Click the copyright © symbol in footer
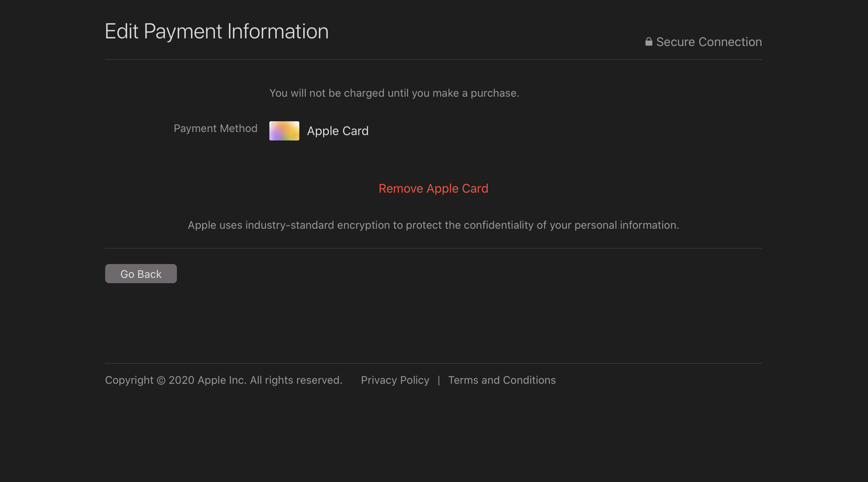Screen dimensions: 868x482 (161, 380)
